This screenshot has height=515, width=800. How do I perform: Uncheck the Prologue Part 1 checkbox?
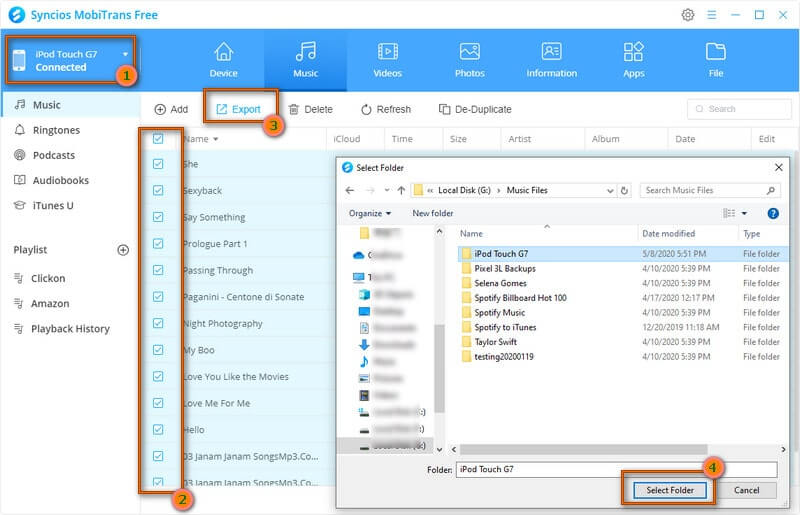point(158,243)
